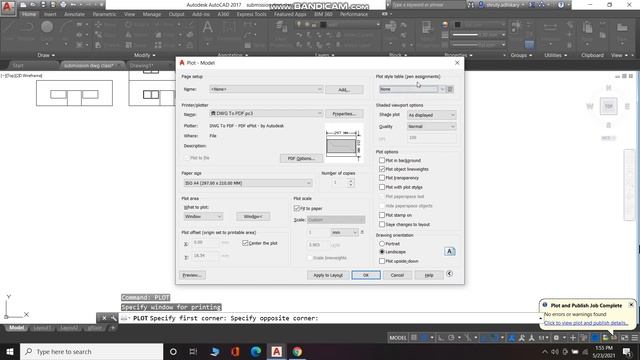
Task: Open the Parametric ribbon tab
Action: pyautogui.click(x=104, y=14)
